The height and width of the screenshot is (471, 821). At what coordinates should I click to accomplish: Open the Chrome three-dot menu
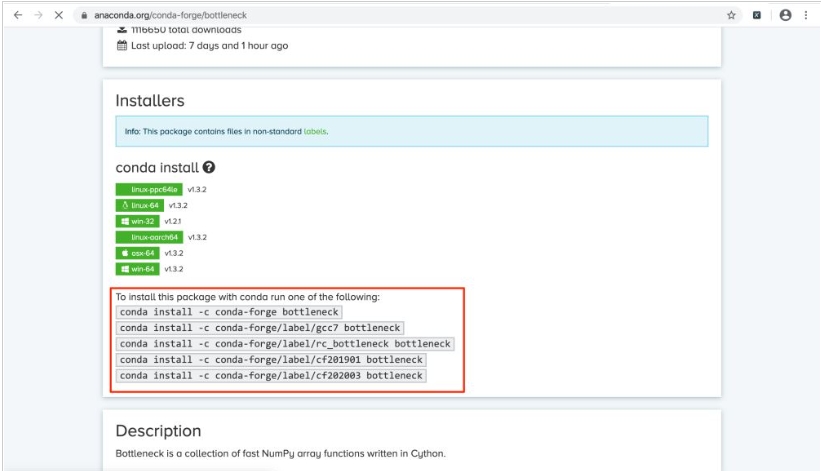click(x=806, y=16)
